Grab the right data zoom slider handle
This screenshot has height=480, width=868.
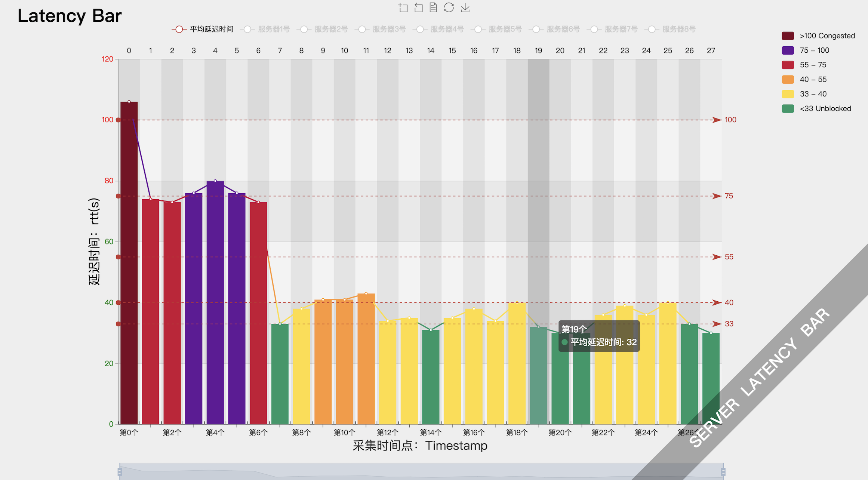pos(723,472)
